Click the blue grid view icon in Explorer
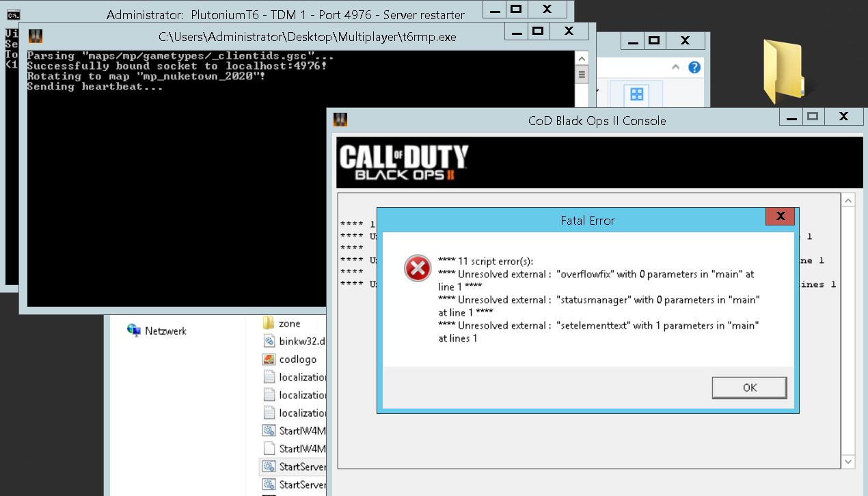This screenshot has width=868, height=496. click(636, 94)
